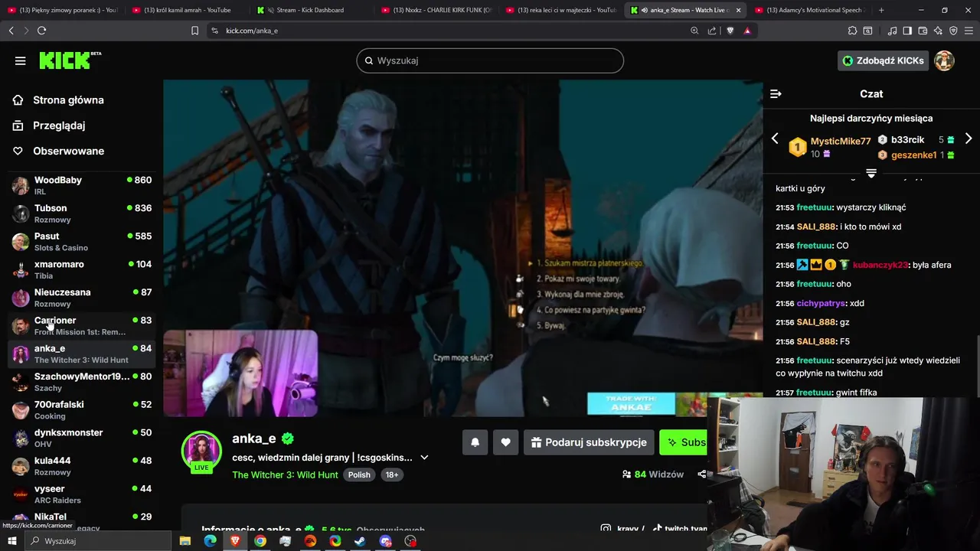Open the Brave Wallet icon
Screen dimensions: 980x551
click(923, 31)
